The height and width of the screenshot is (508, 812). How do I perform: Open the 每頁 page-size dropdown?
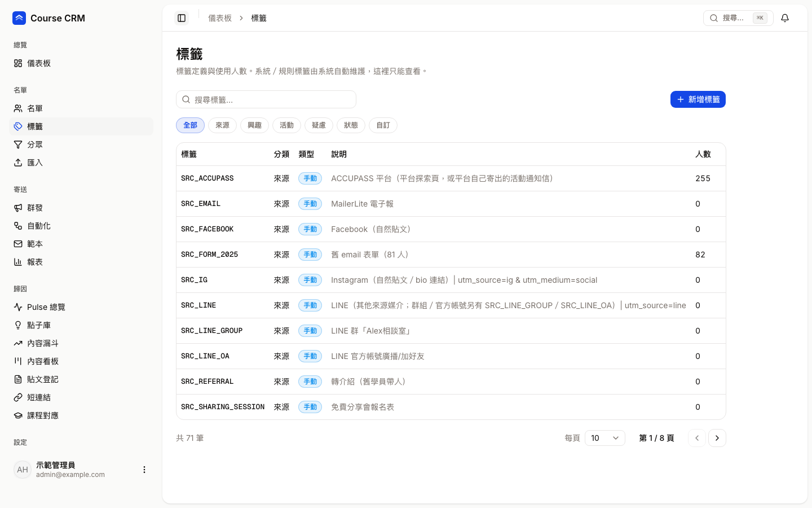[605, 438]
